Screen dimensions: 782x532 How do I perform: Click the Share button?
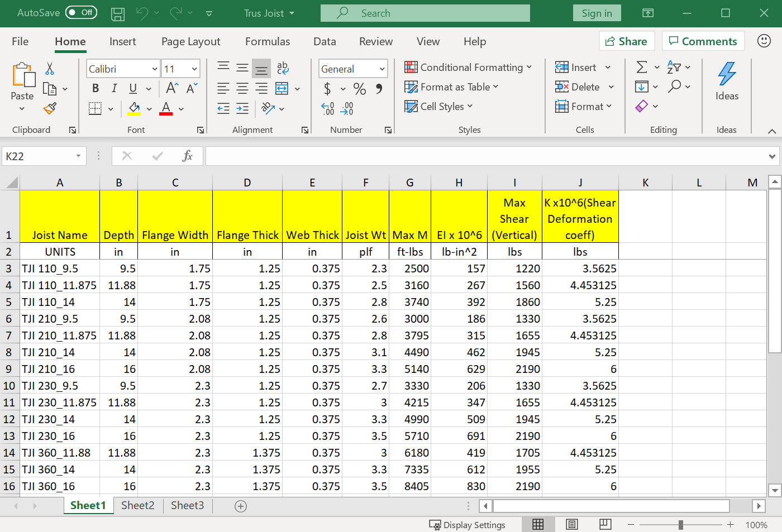coord(626,41)
